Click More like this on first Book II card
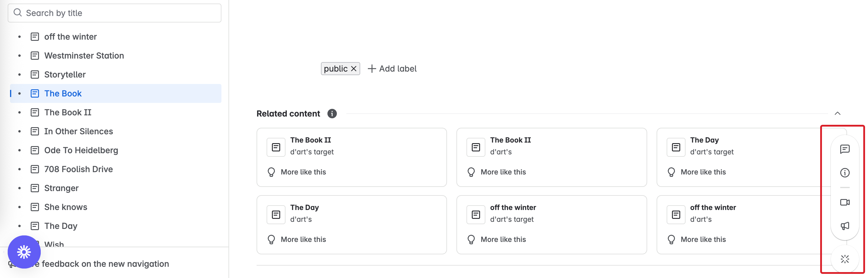The height and width of the screenshot is (278, 868). [x=303, y=172]
